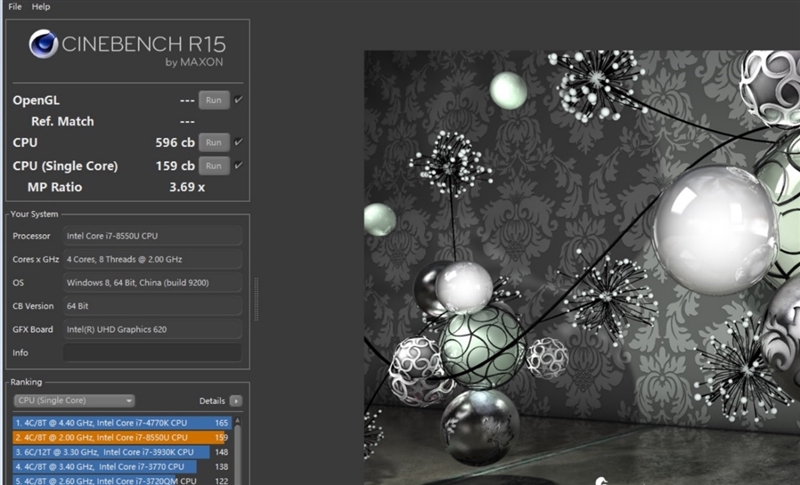800x485 pixels.
Task: Select the i7-3720QM ranking entry
Action: (120, 480)
